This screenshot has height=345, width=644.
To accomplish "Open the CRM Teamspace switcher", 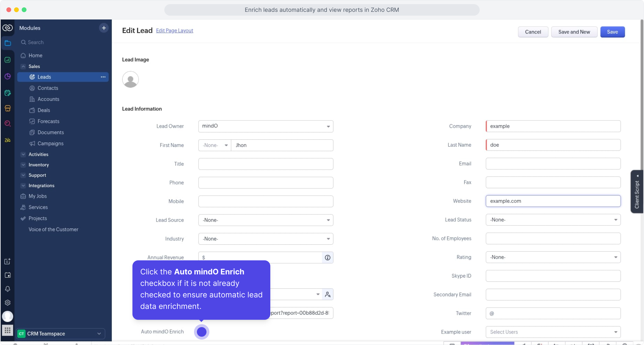I will click(x=61, y=333).
